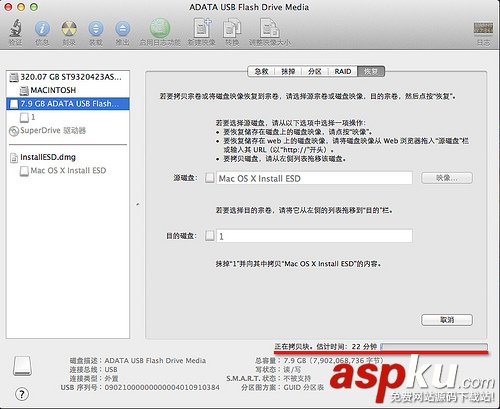
Task: Click the New Image (新建映像) icon
Action: tap(202, 28)
